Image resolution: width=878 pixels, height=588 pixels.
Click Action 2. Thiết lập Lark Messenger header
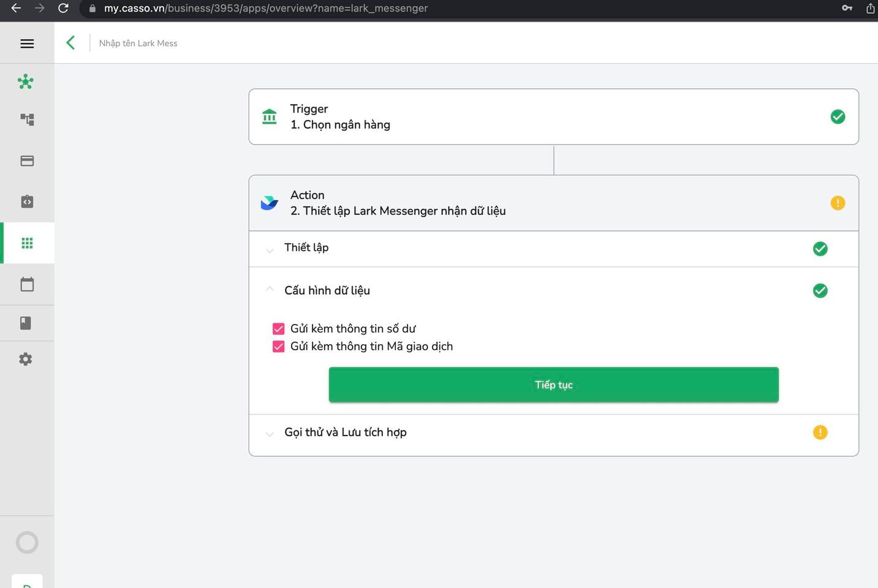point(553,203)
